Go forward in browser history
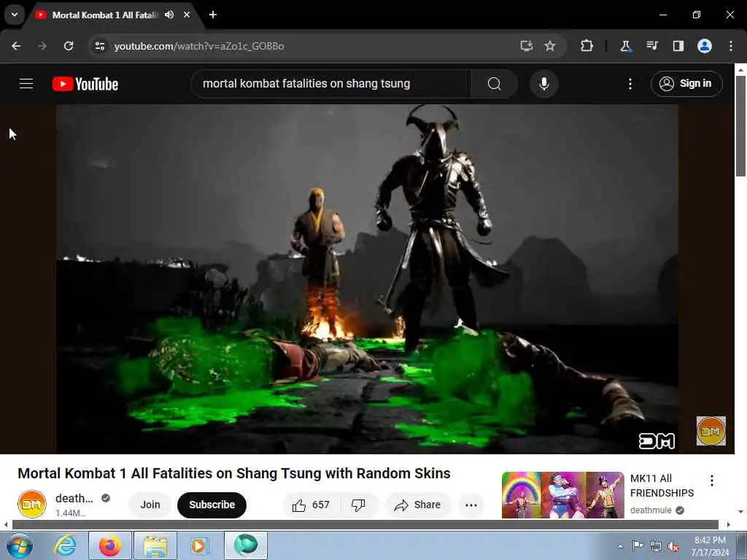Viewport: 747px width, 560px height. [x=42, y=46]
